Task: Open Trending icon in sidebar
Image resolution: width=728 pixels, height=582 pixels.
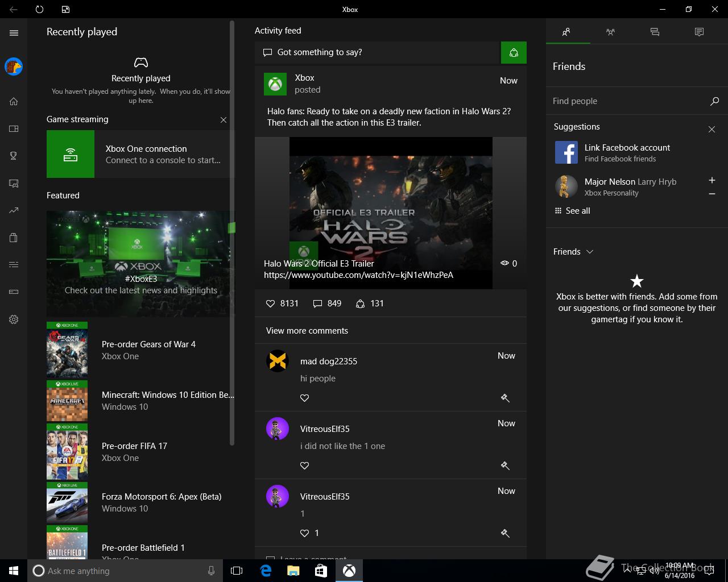Action: click(x=14, y=210)
